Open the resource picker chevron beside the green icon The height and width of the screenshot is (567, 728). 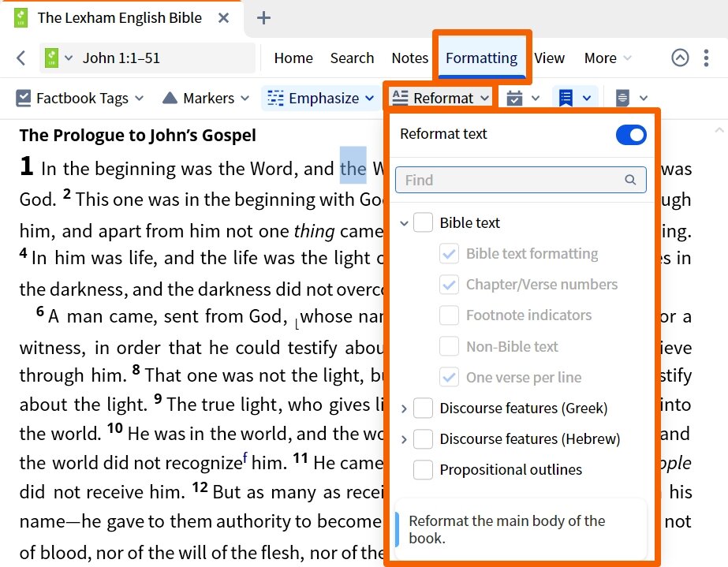(69, 58)
